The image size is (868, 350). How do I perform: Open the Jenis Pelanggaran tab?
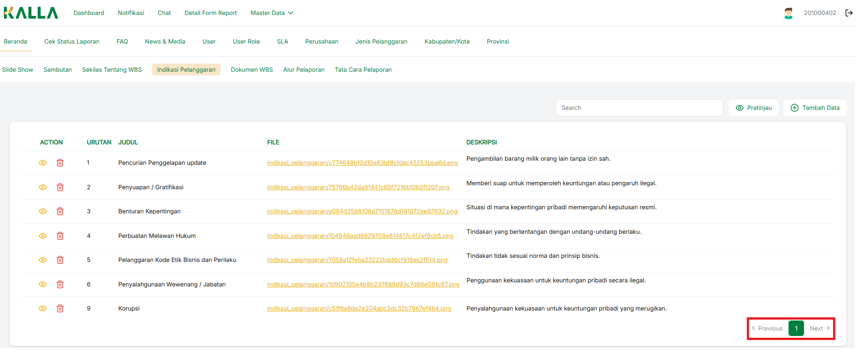pyautogui.click(x=381, y=42)
